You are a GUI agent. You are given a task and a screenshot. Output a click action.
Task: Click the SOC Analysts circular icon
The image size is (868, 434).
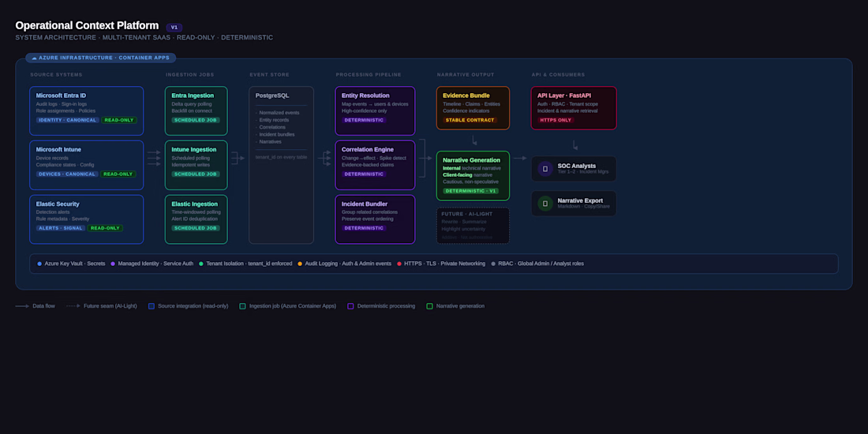545,168
